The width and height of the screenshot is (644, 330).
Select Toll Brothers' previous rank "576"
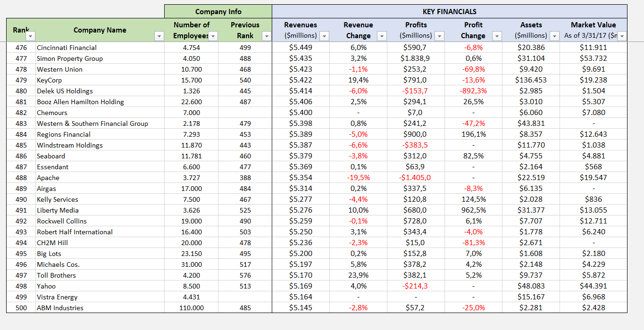pyautogui.click(x=245, y=275)
